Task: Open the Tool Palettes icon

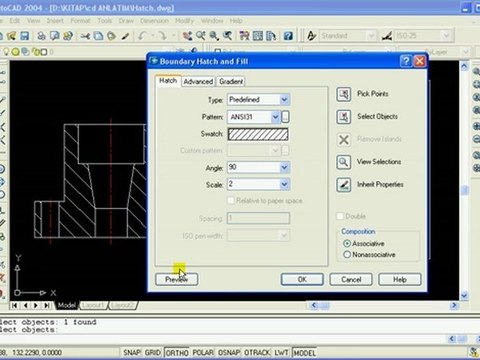Action: [x=271, y=36]
